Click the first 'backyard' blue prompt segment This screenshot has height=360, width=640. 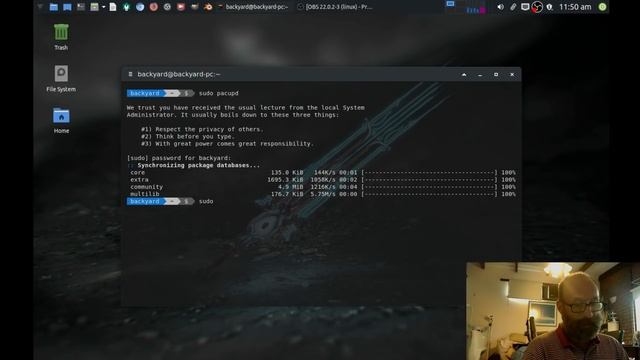point(145,93)
